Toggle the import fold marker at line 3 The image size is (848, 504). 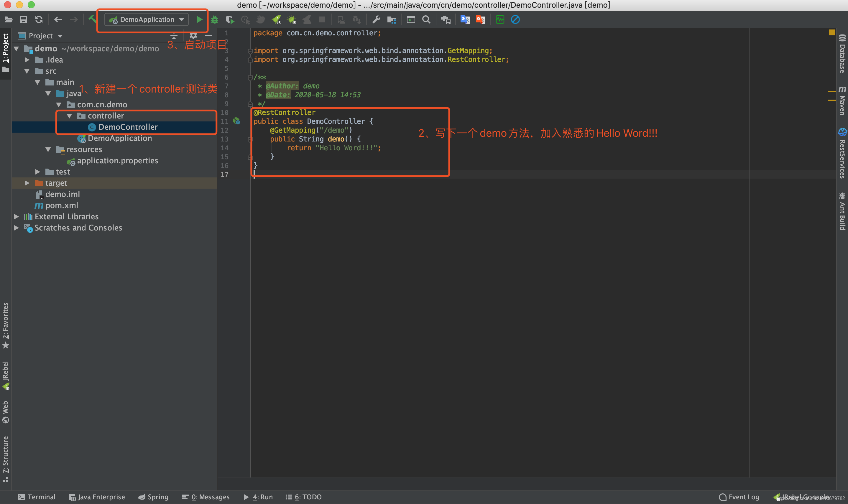250,51
